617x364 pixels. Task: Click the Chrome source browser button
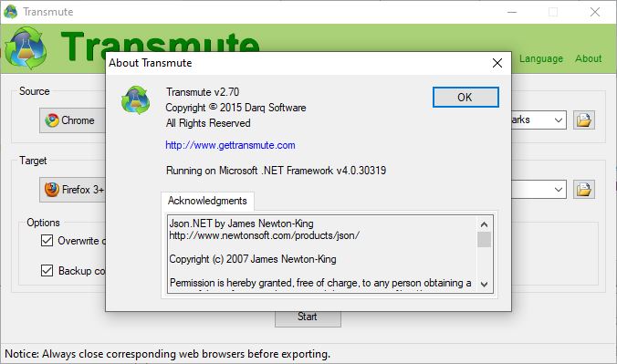[73, 120]
